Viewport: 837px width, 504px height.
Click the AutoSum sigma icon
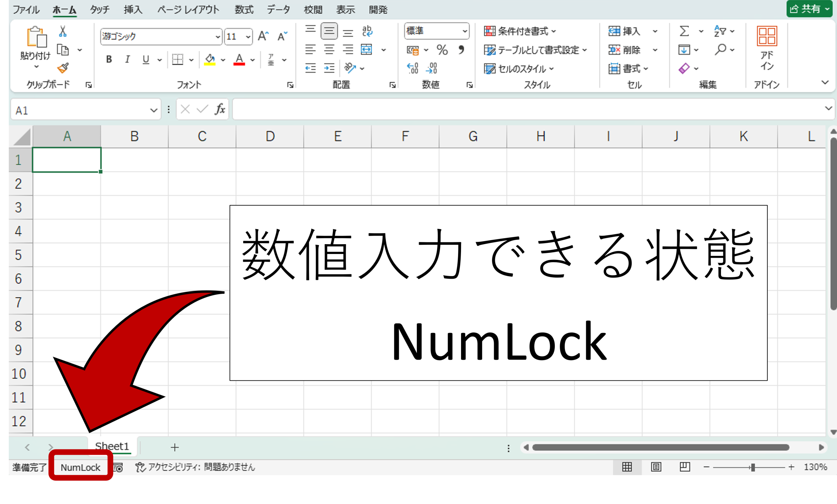click(684, 31)
